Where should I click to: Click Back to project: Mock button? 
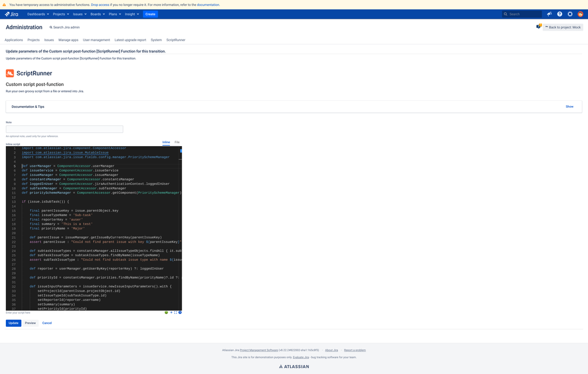563,27
